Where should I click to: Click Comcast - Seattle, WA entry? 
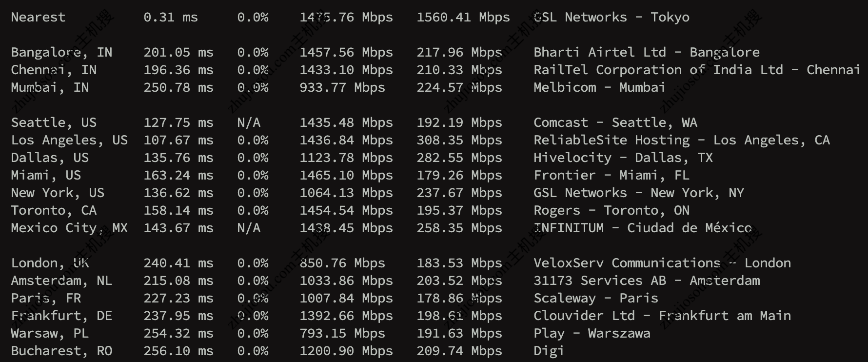pos(615,122)
